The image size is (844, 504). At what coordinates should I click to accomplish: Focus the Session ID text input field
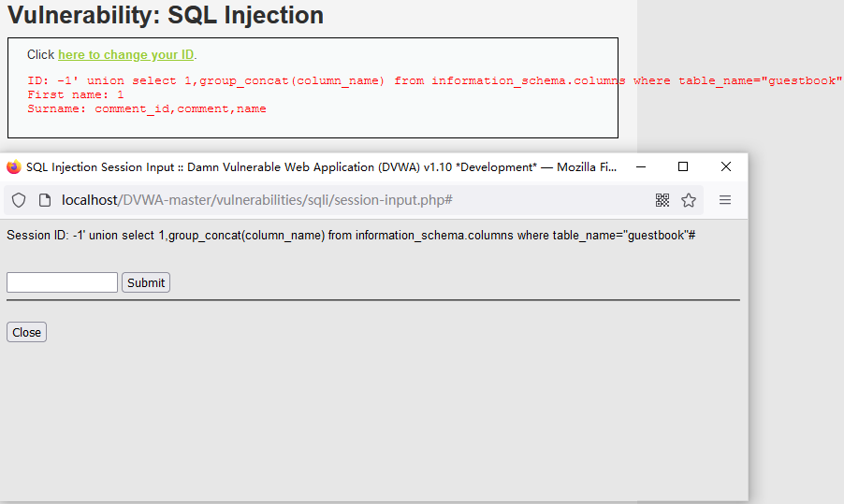[x=62, y=282]
